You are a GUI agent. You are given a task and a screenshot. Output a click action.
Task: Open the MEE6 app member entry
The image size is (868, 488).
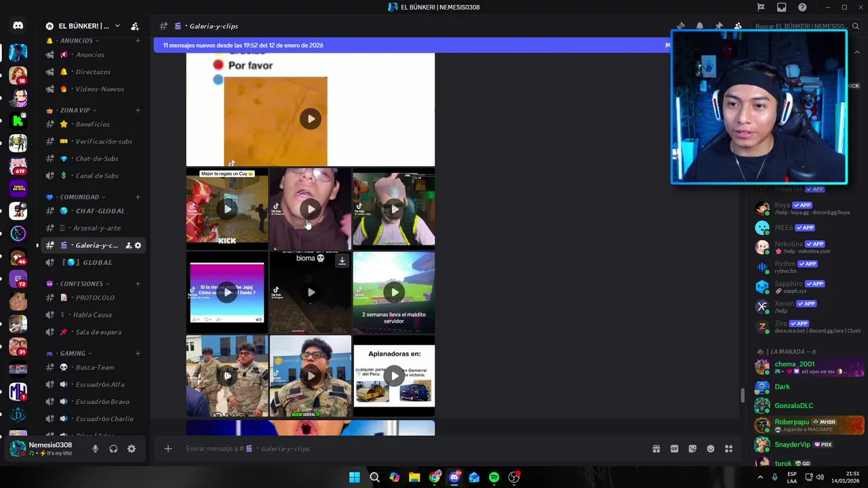pyautogui.click(x=808, y=228)
